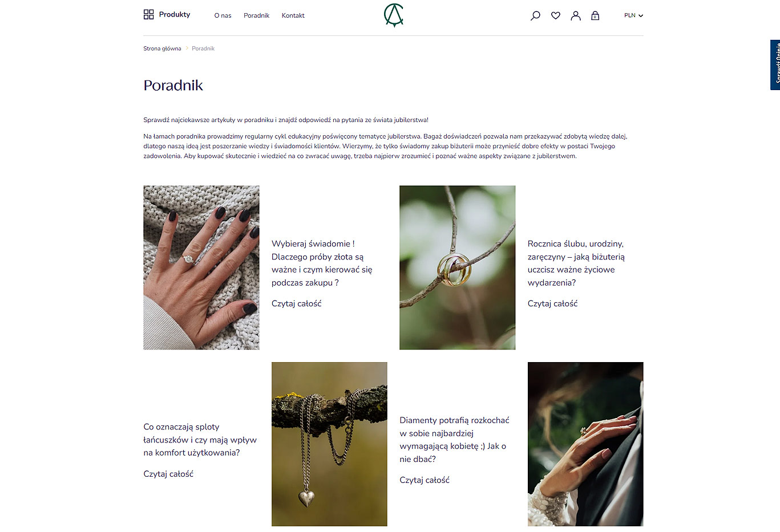The image size is (780, 532).
Task: Expand the PLN currency dropdown
Action: tap(633, 15)
